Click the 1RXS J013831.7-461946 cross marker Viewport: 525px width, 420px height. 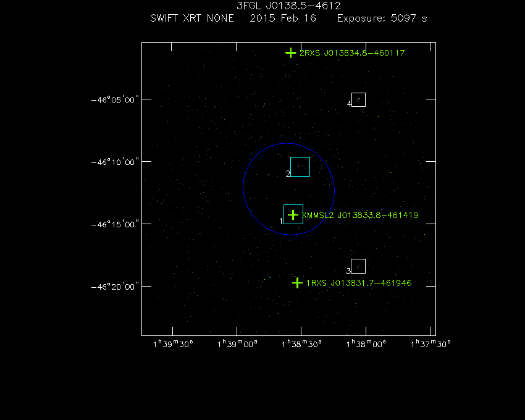tap(297, 283)
